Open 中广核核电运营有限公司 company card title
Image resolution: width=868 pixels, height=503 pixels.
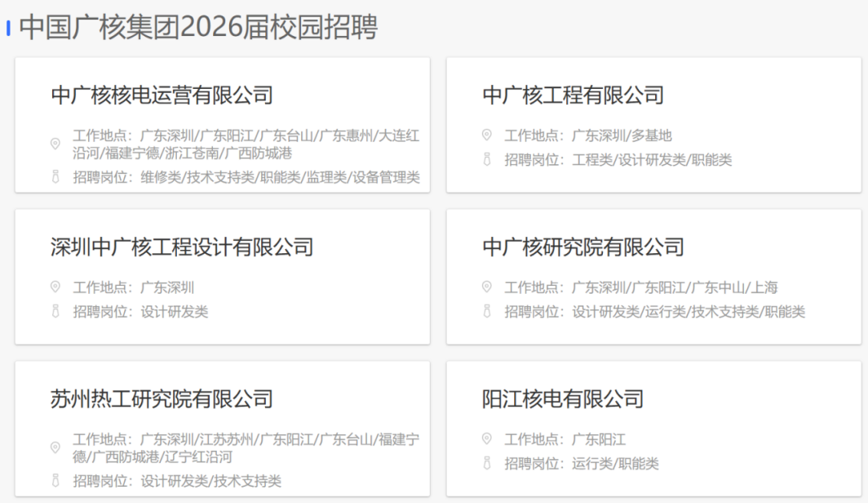162,96
